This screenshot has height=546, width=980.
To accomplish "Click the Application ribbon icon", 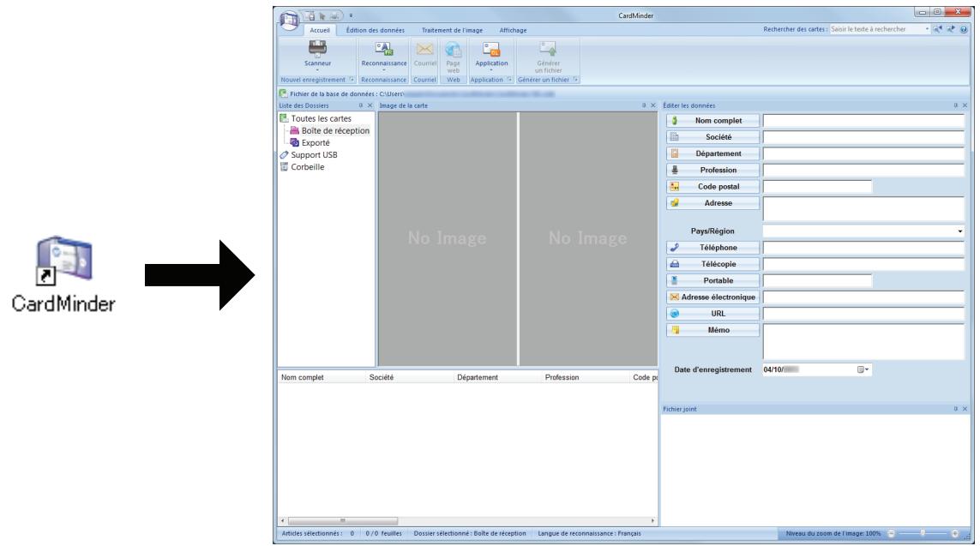I will tap(491, 49).
